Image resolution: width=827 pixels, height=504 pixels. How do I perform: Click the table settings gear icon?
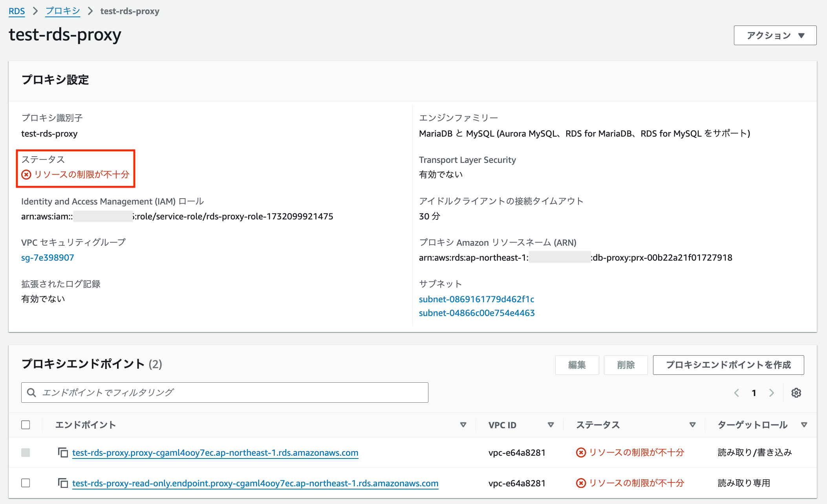click(x=796, y=393)
